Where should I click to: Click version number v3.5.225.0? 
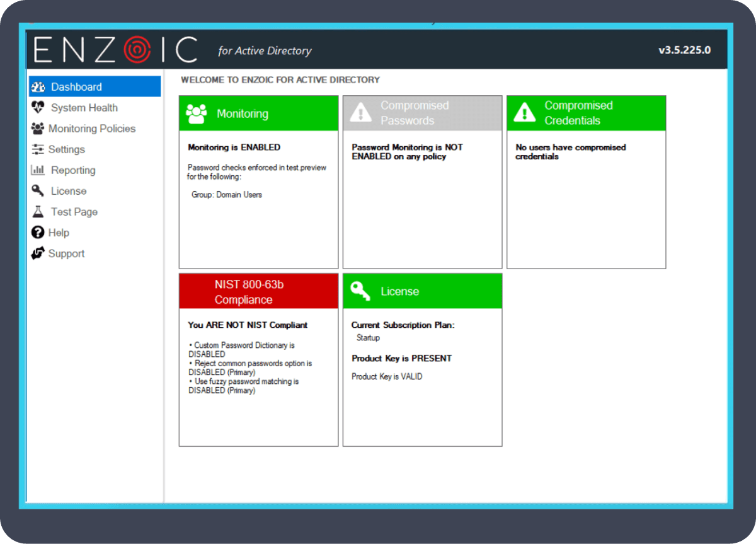click(685, 50)
